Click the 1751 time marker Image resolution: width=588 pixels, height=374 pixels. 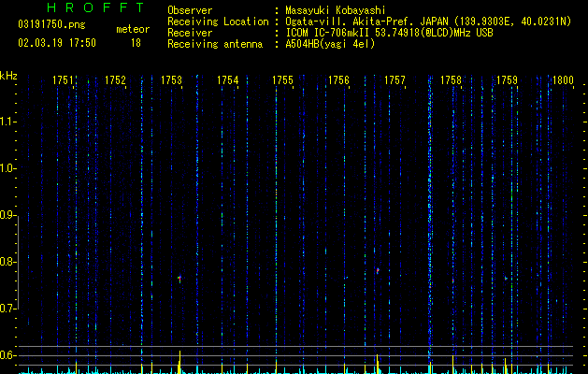click(x=63, y=80)
